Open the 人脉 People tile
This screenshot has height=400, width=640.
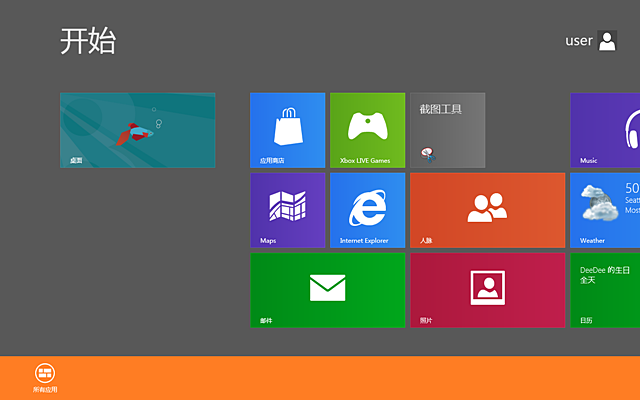488,210
